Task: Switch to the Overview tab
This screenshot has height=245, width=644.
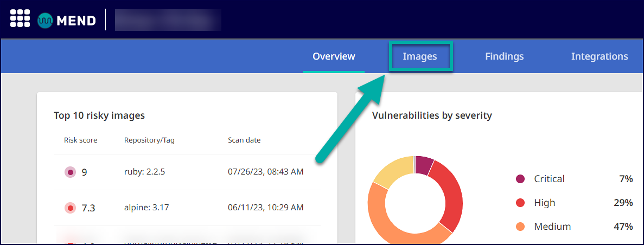Action: pos(334,56)
